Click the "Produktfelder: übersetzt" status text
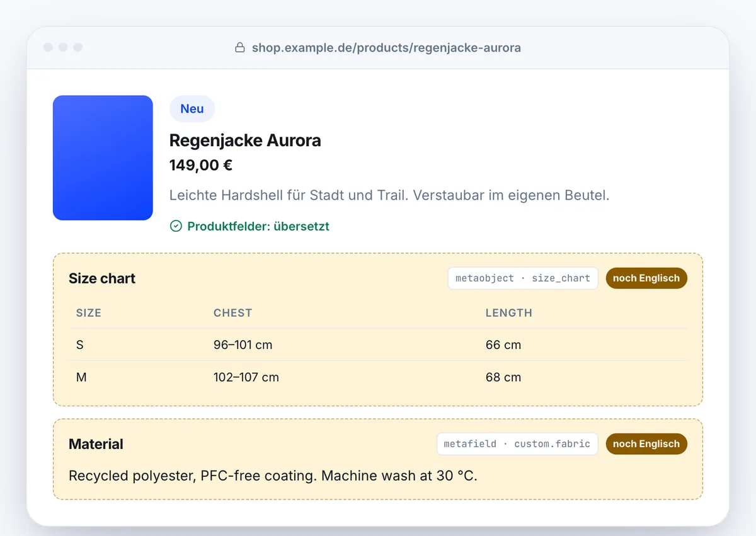The width and height of the screenshot is (756, 536). 258,226
